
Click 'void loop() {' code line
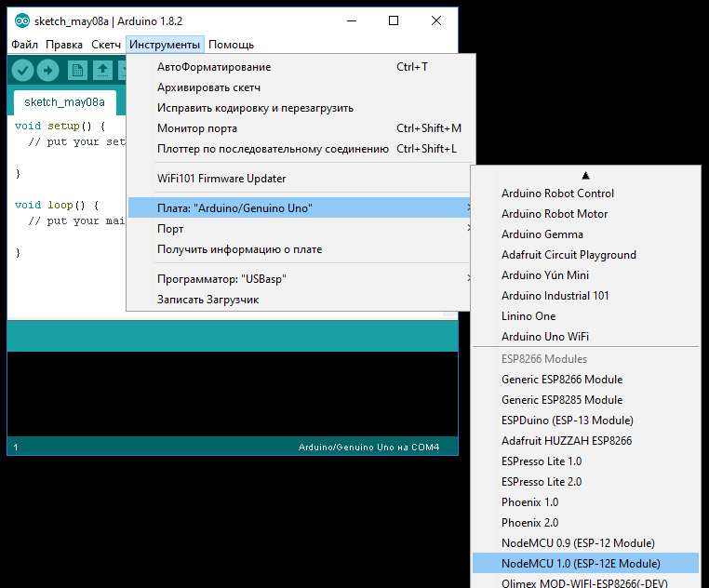(x=57, y=205)
